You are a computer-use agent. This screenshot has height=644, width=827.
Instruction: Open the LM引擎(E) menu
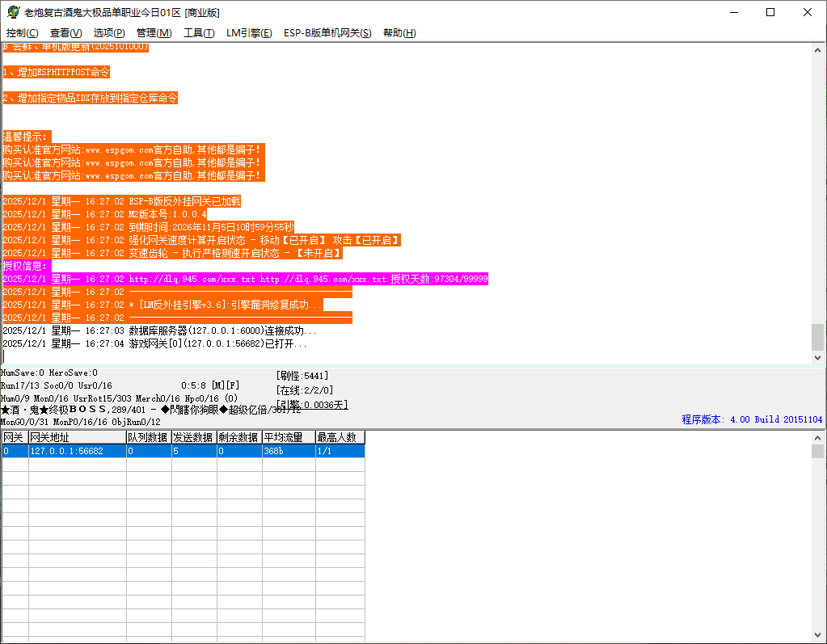tap(249, 33)
